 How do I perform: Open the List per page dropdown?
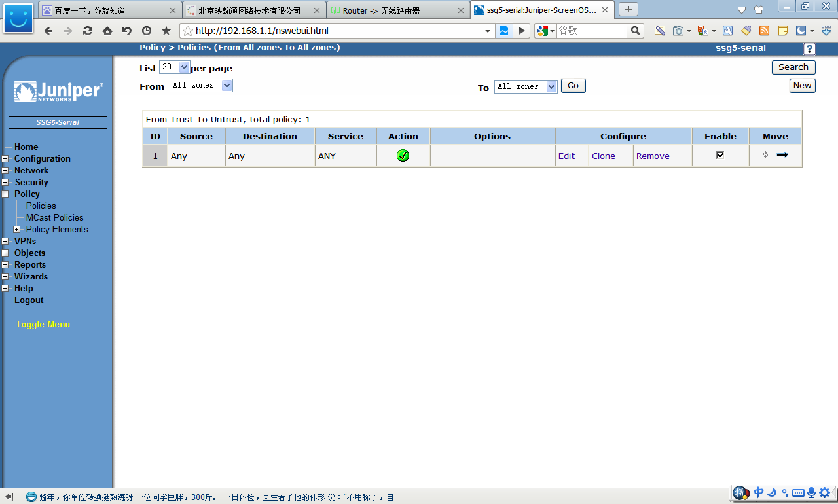click(x=175, y=67)
